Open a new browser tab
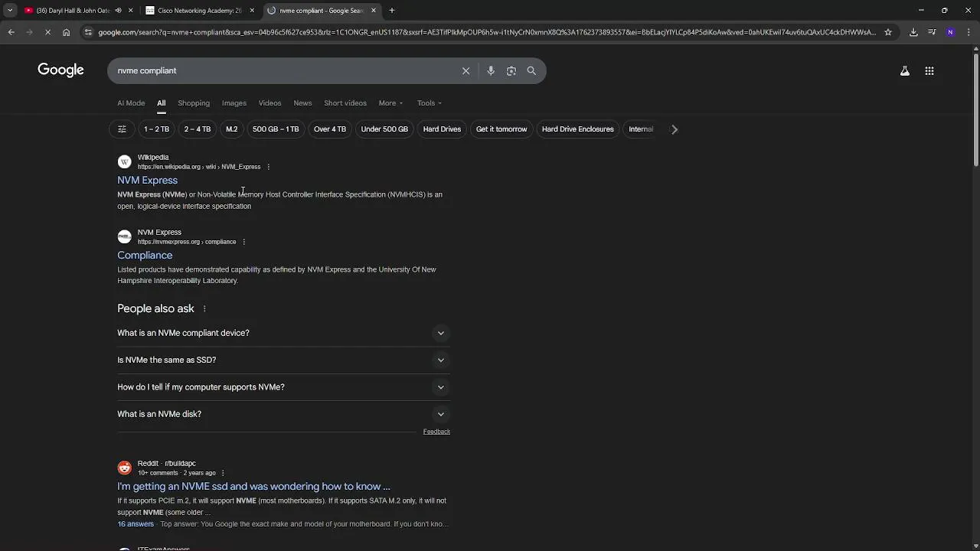 coord(391,11)
